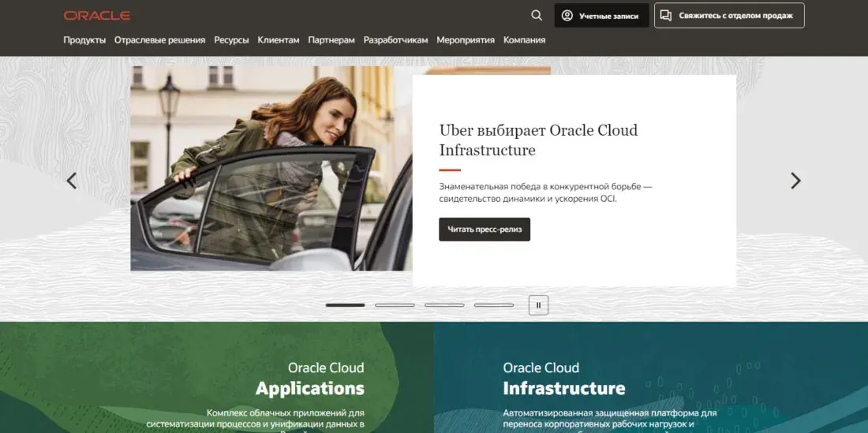Click the Читать пресс-релиз button
The height and width of the screenshot is (433, 868).
tap(485, 230)
